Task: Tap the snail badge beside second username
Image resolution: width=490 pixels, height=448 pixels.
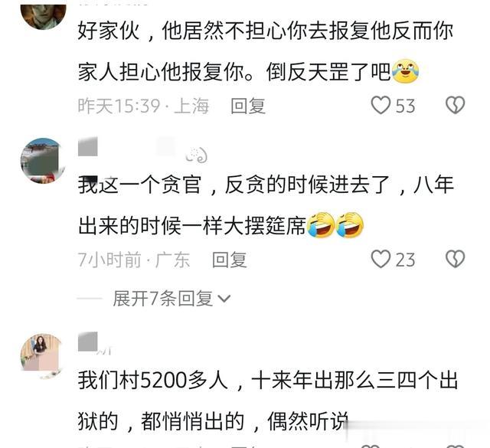Action: coord(197,155)
